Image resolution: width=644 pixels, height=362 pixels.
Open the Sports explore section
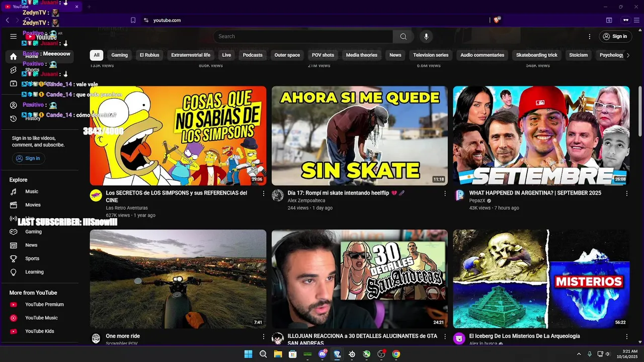32,258
